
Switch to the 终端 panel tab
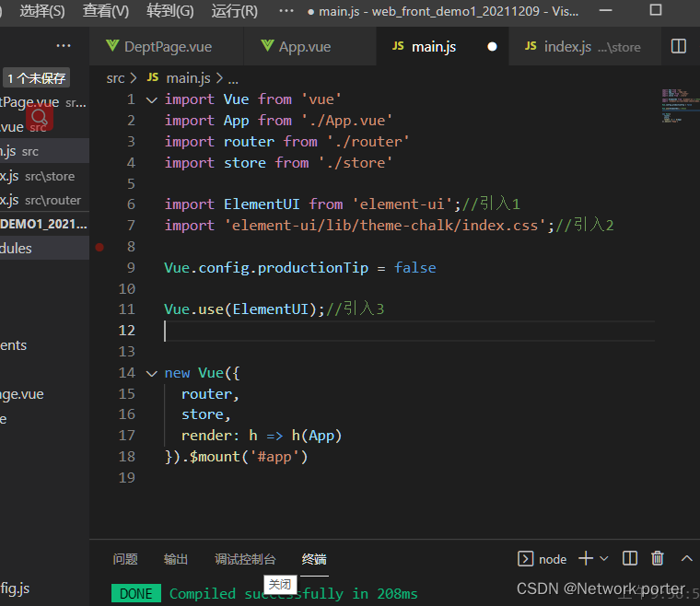click(314, 559)
